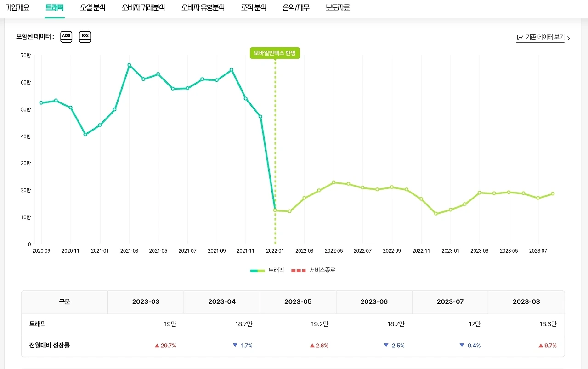Click the blue down arrow beside -2.5%
The width and height of the screenshot is (588, 369).
pyautogui.click(x=386, y=346)
